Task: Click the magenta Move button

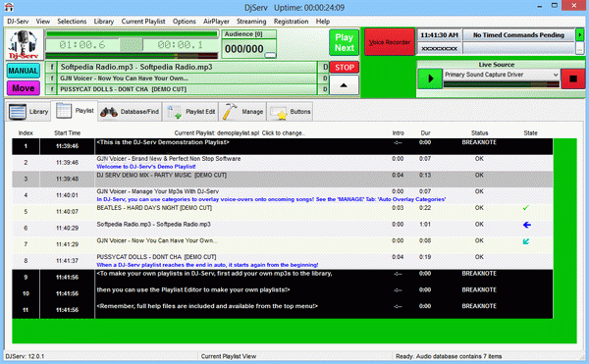Action: tap(24, 88)
